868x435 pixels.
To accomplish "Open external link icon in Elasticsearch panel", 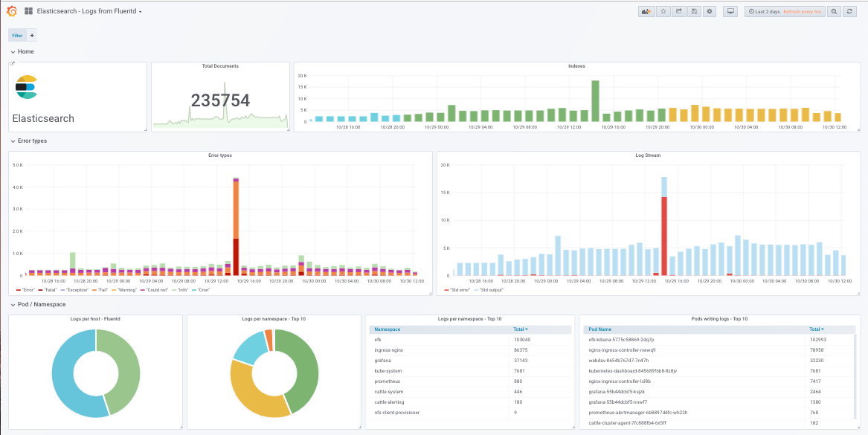I will point(12,64).
